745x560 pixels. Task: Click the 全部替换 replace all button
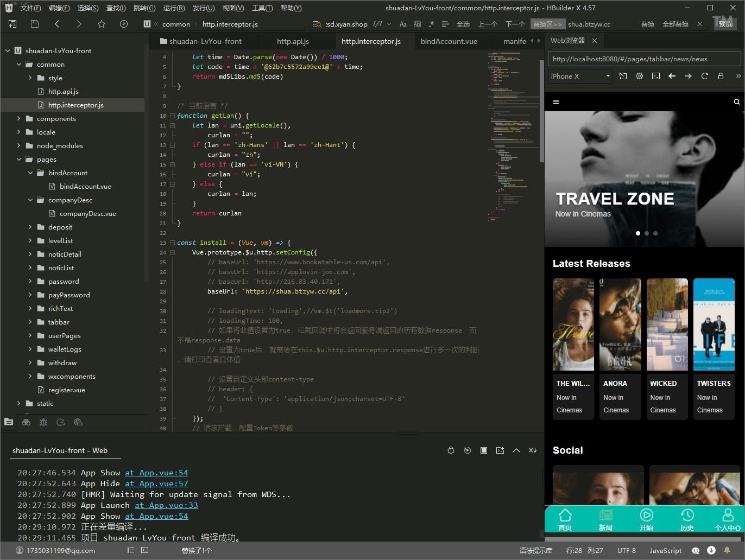675,24
